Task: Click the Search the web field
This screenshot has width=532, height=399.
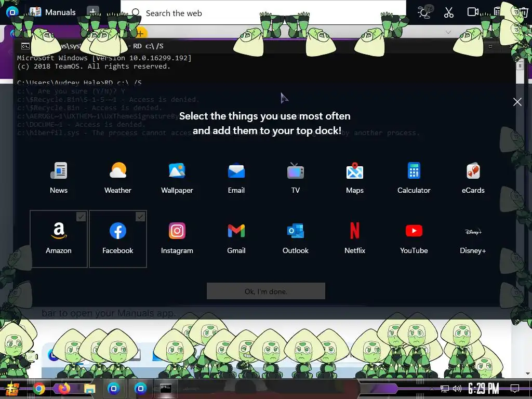Action: click(x=263, y=13)
